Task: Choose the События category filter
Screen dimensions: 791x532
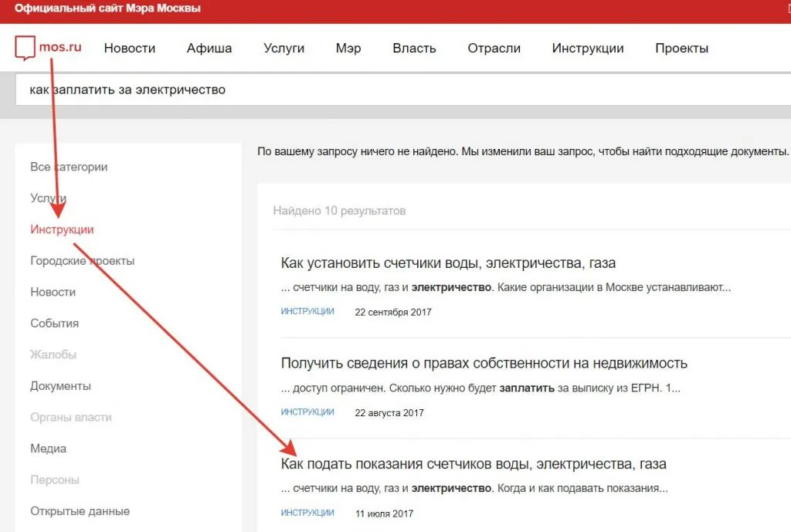Action: pos(54,324)
